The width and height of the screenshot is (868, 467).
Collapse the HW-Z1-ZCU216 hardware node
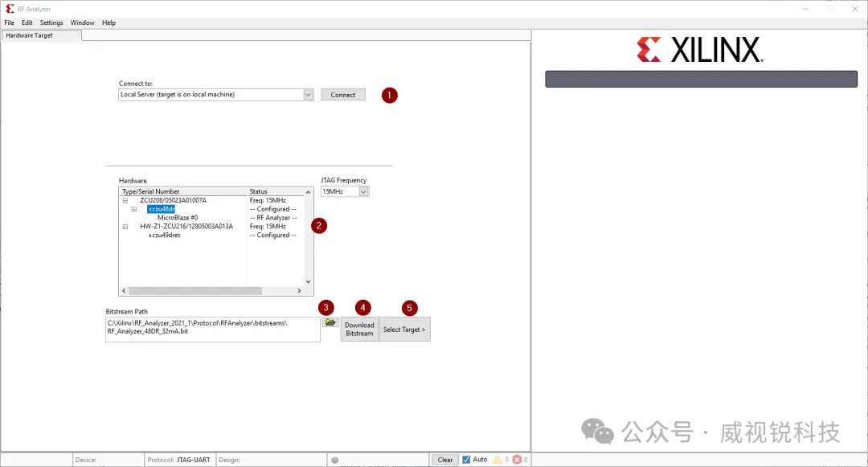(125, 226)
